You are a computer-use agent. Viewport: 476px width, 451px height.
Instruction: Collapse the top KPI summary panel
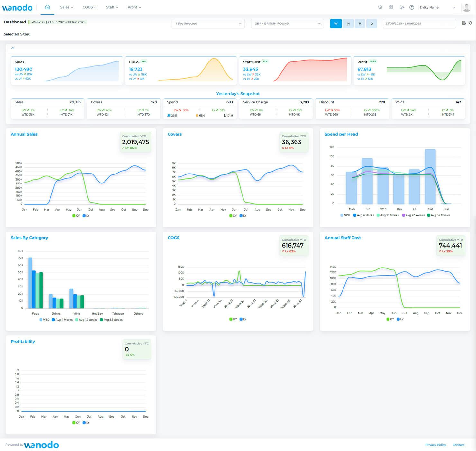tap(13, 48)
